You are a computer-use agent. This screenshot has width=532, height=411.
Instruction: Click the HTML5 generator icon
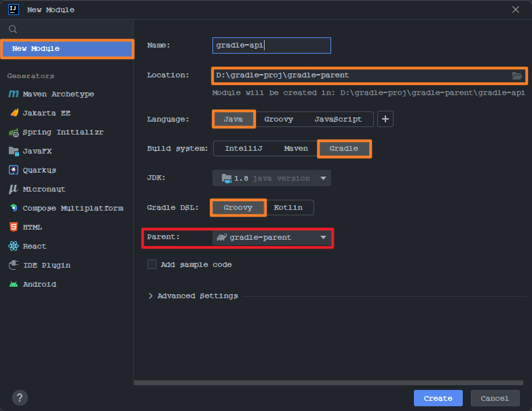coord(14,227)
